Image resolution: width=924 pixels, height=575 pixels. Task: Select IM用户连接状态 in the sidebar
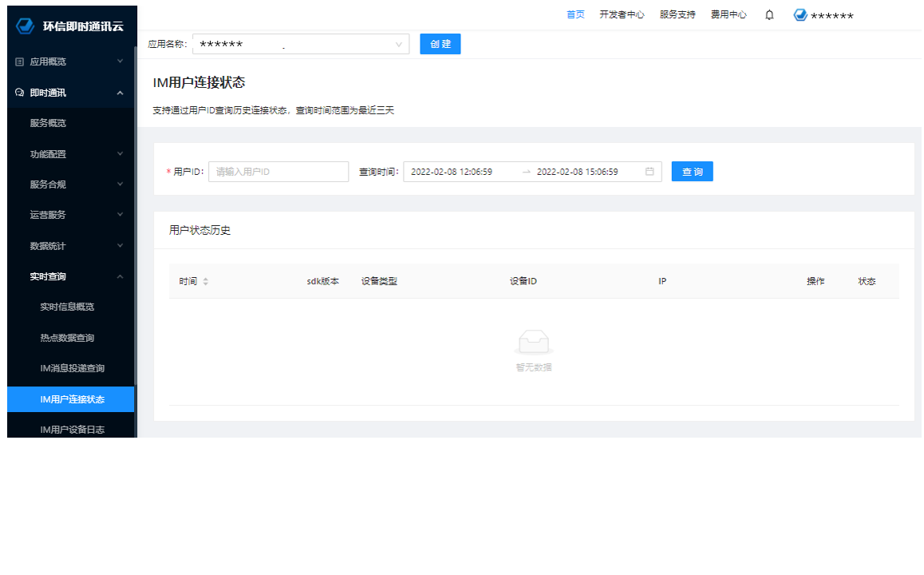pyautogui.click(x=71, y=399)
